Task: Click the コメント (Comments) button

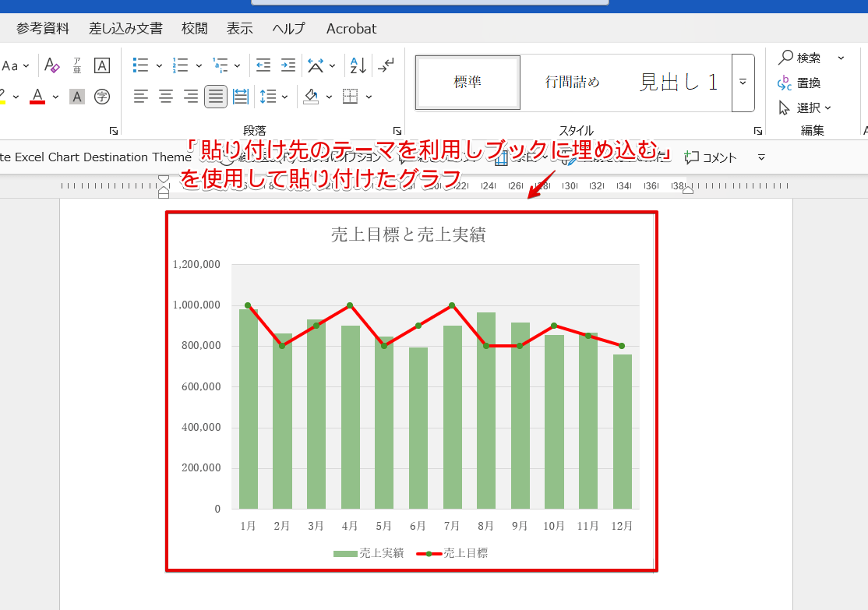Action: (709, 157)
